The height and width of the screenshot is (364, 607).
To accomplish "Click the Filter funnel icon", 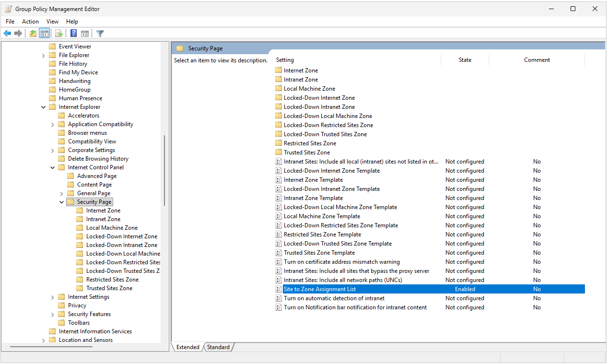I will [100, 34].
